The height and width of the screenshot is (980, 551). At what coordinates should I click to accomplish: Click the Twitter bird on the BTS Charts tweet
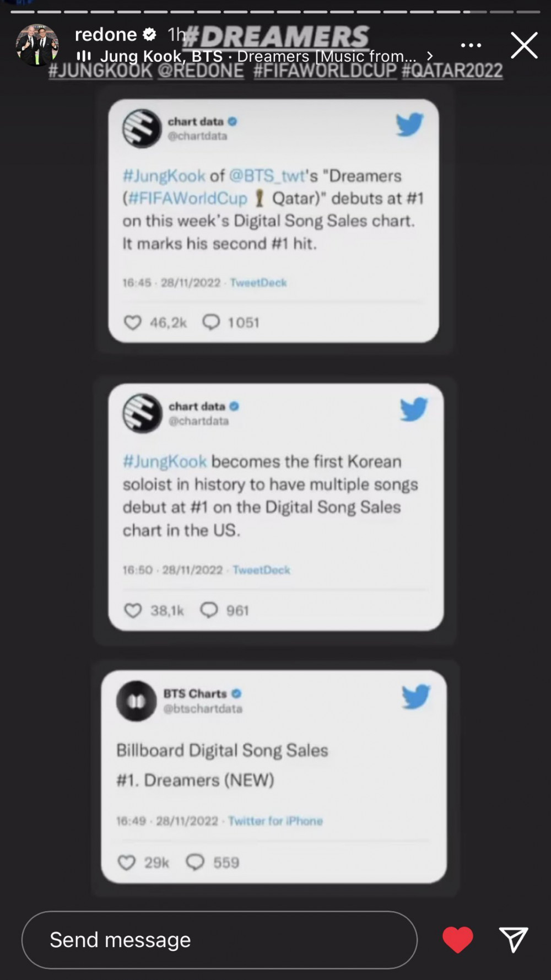[x=416, y=697]
